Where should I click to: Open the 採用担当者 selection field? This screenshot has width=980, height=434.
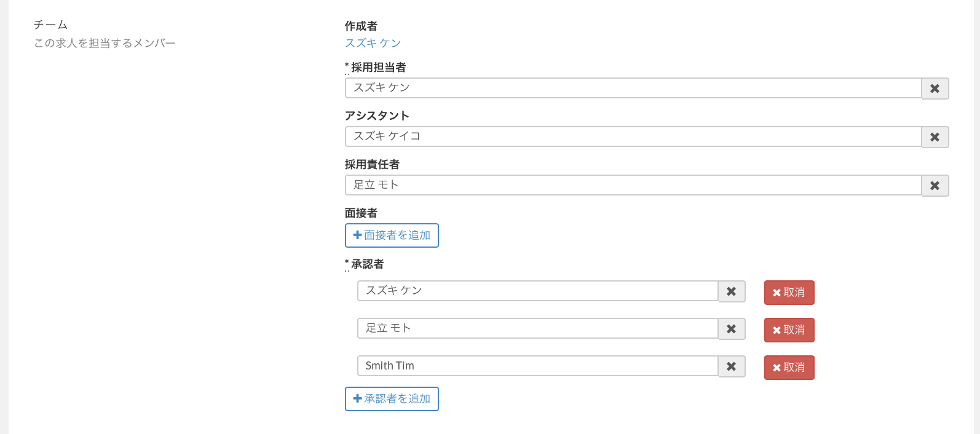pyautogui.click(x=633, y=88)
